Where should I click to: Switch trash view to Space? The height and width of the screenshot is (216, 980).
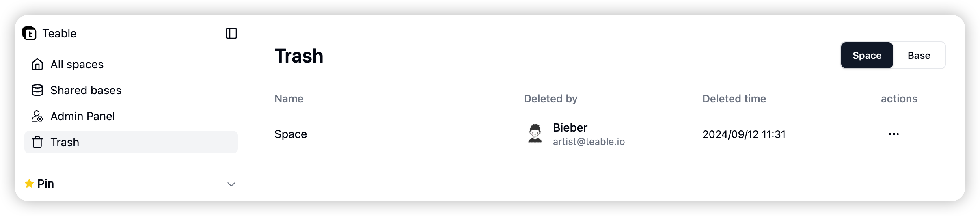867,55
